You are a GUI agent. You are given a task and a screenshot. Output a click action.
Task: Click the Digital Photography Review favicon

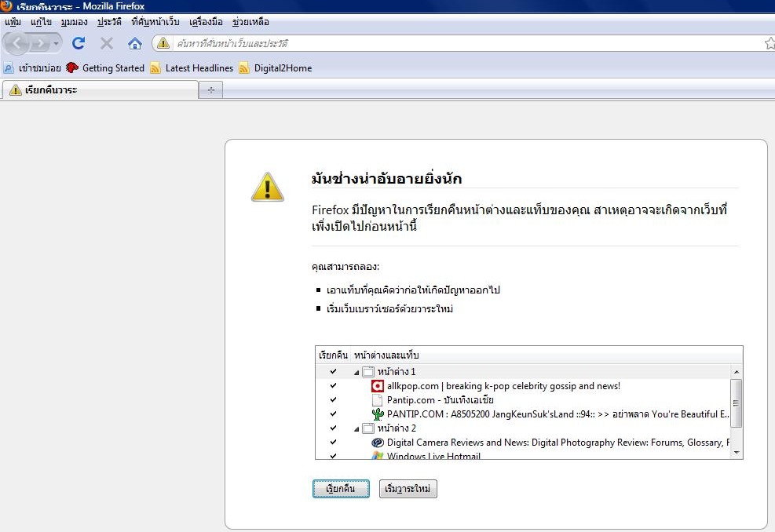(x=378, y=442)
